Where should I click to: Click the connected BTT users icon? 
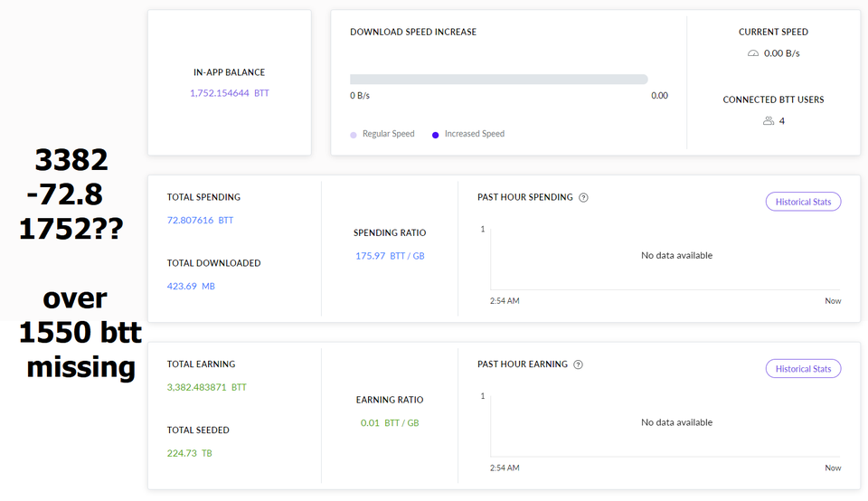(769, 120)
